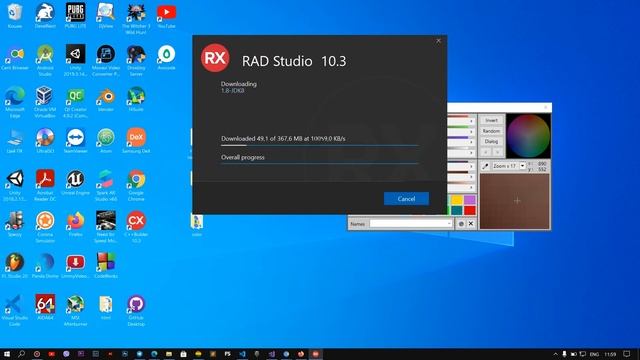
Task: Open the Windows Start menu
Action: (x=7, y=354)
